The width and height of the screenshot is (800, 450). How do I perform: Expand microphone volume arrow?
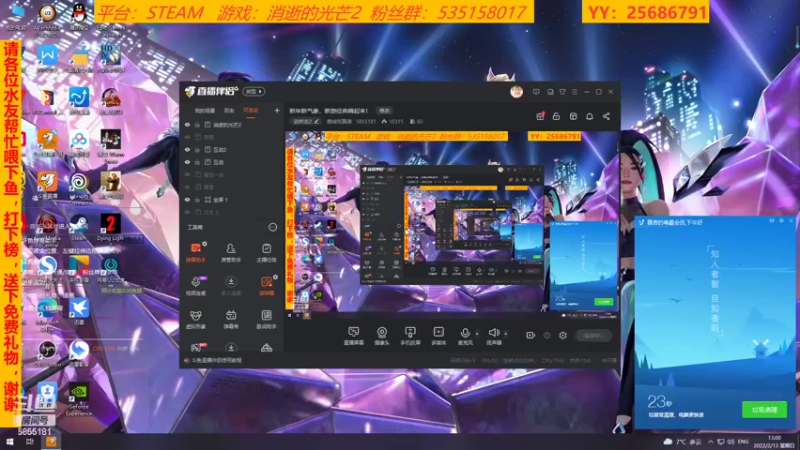(x=477, y=334)
